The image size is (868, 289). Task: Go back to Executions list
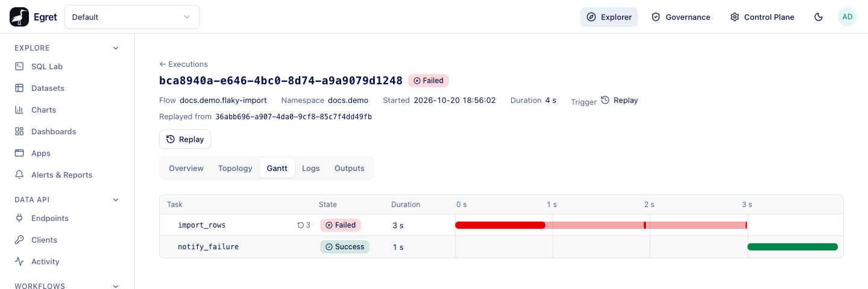click(x=183, y=64)
